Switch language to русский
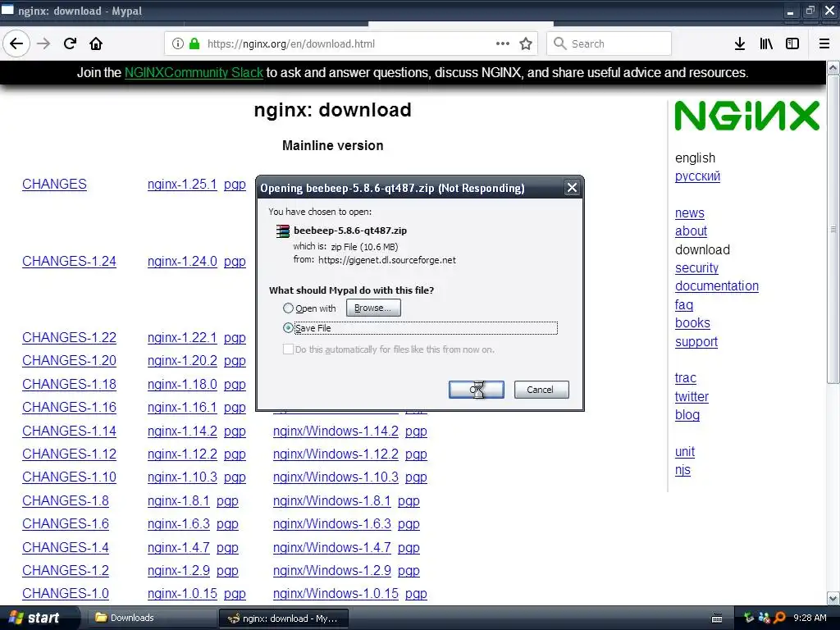The width and height of the screenshot is (840, 630). [697, 176]
